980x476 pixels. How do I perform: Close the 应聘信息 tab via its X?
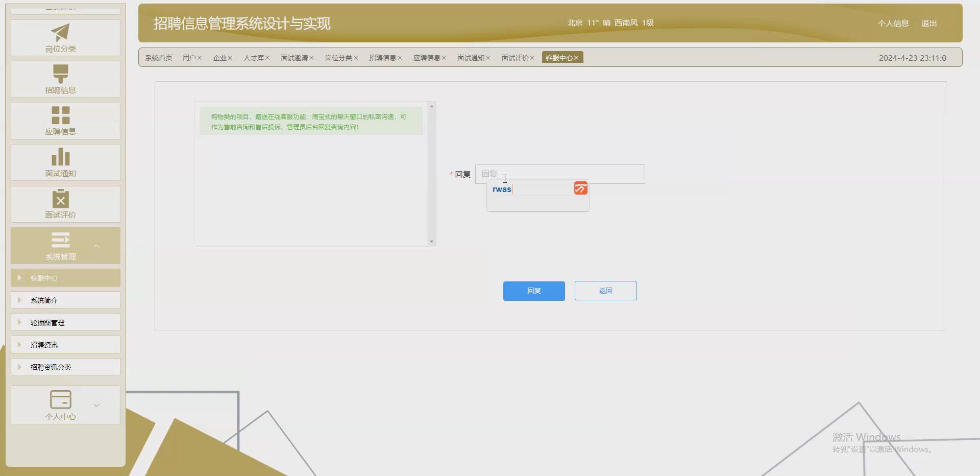(x=444, y=58)
